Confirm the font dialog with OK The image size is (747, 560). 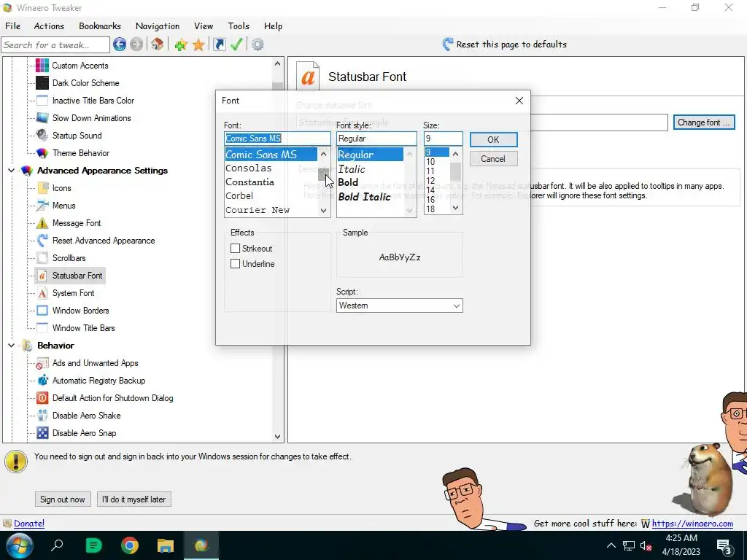pos(493,139)
